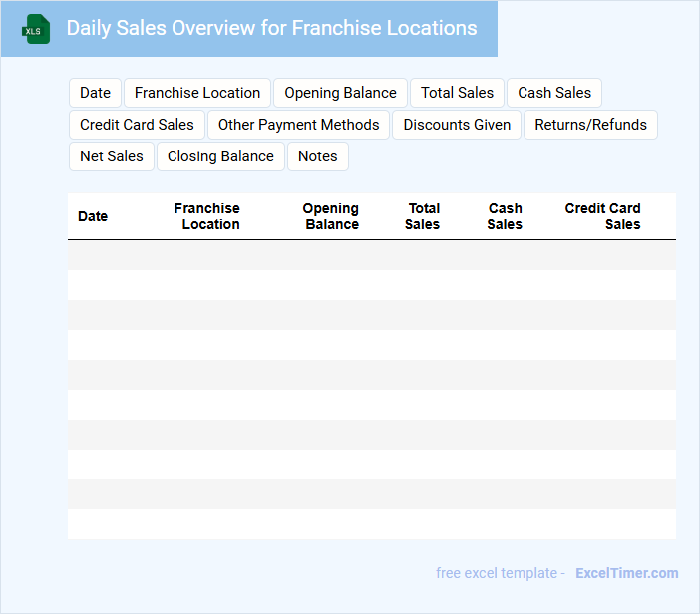
Task: Select the Date tag
Action: coord(95,93)
